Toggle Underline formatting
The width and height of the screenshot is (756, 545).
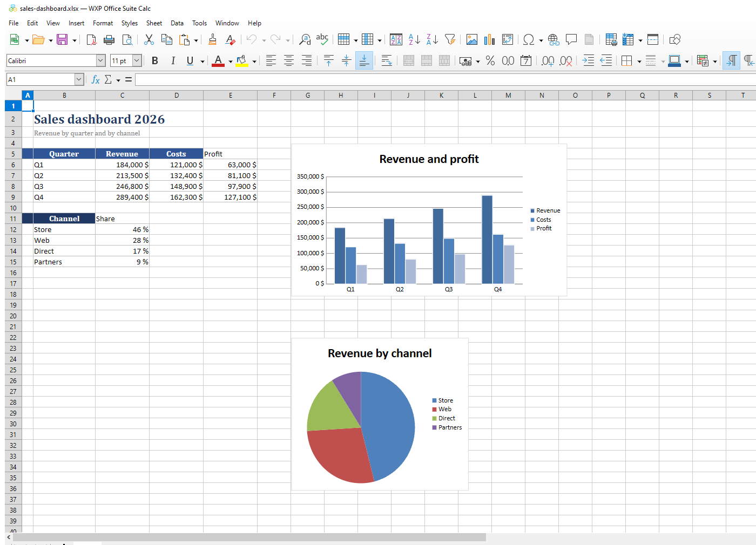coord(190,61)
